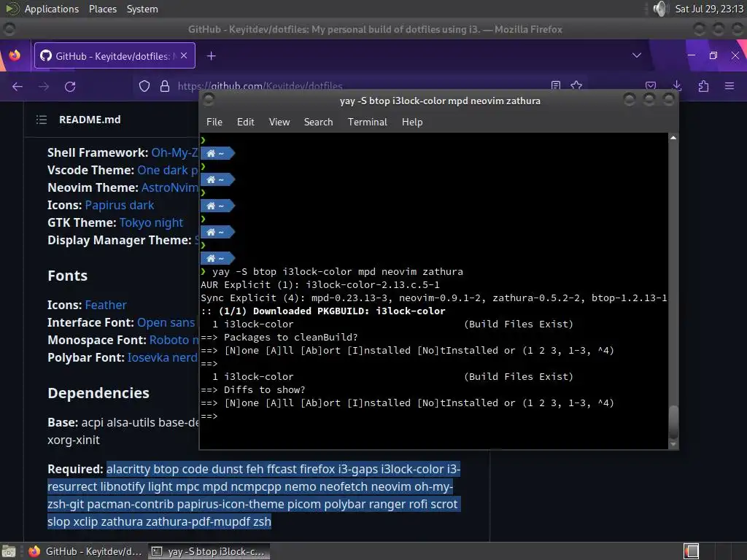Click the terminal window menu button
The width and height of the screenshot is (747, 560).
click(x=208, y=99)
